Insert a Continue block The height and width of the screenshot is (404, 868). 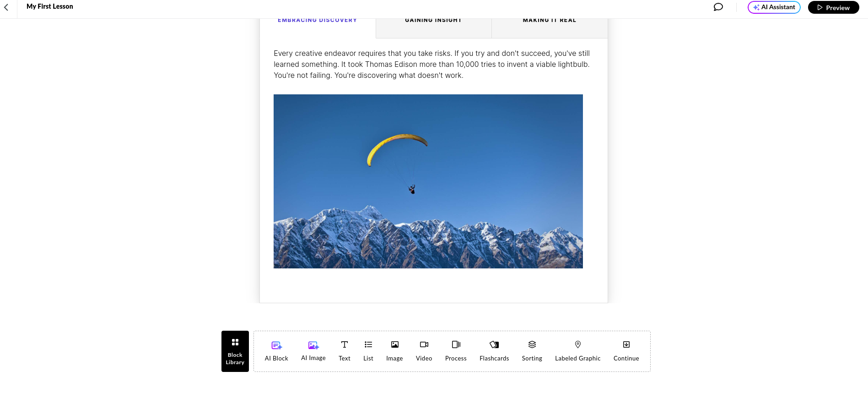(626, 351)
